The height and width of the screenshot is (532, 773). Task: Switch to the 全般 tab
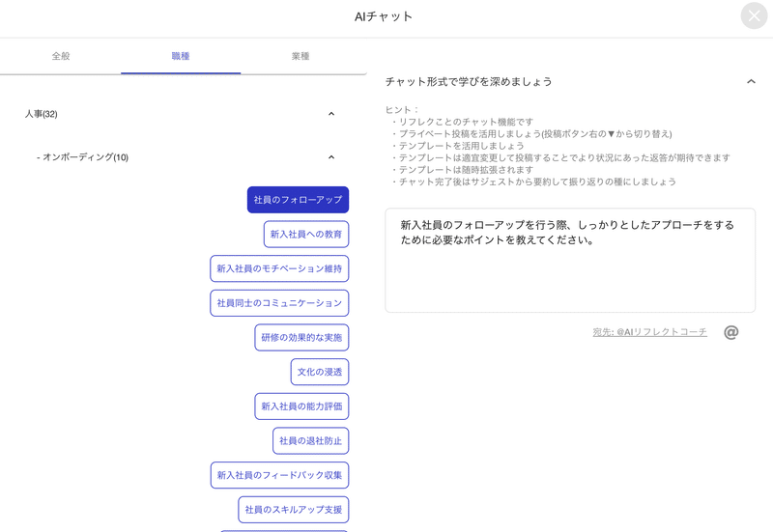(61, 56)
